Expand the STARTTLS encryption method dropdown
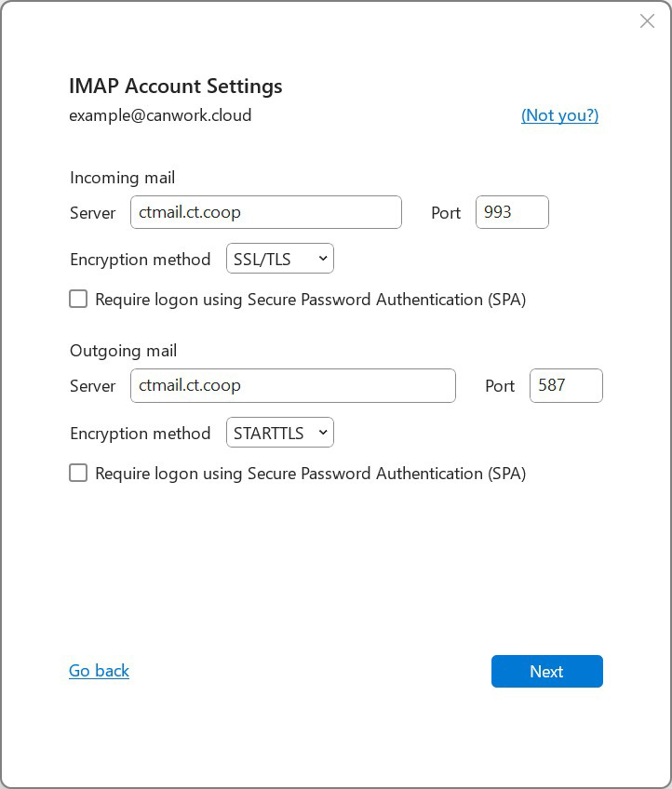The height and width of the screenshot is (789, 672). [x=279, y=433]
